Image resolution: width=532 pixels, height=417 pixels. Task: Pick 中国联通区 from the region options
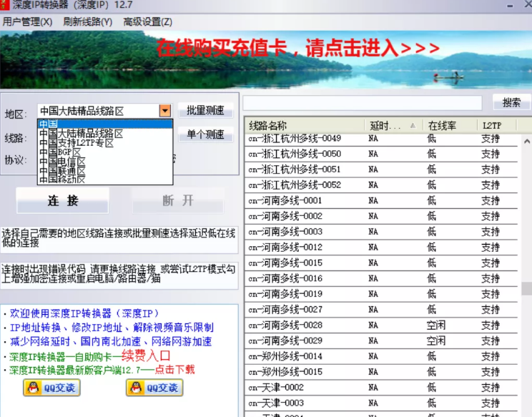[62, 171]
